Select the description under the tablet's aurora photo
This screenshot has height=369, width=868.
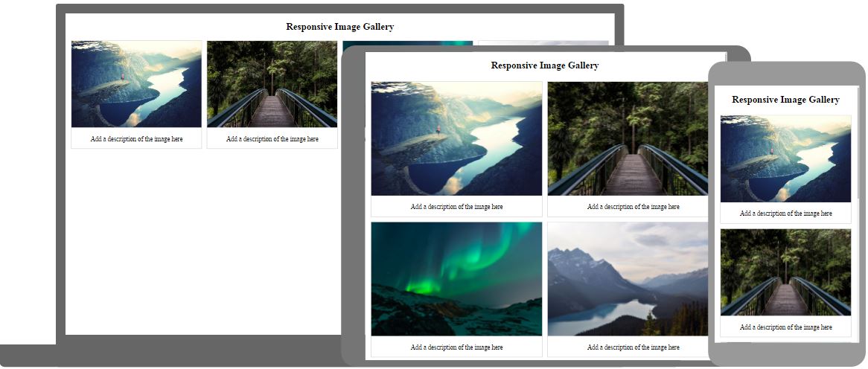456,347
